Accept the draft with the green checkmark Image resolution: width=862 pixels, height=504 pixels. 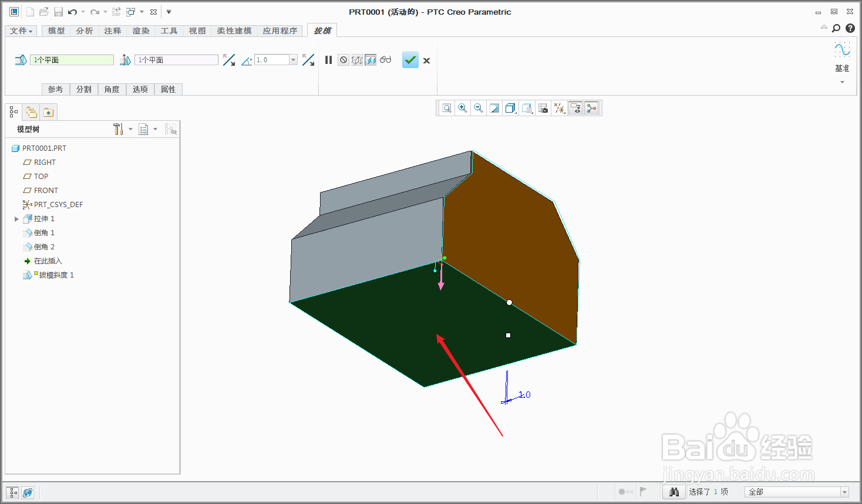(410, 60)
